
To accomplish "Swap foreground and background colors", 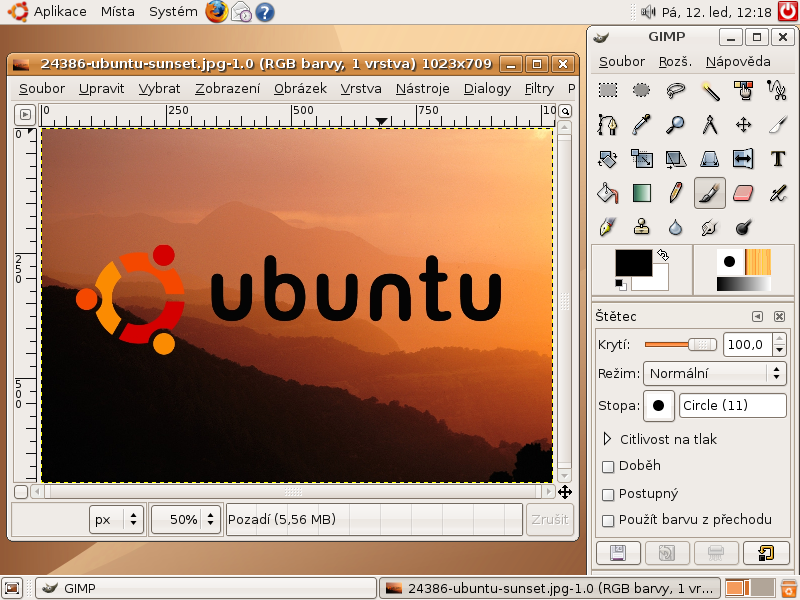I will tap(663, 255).
